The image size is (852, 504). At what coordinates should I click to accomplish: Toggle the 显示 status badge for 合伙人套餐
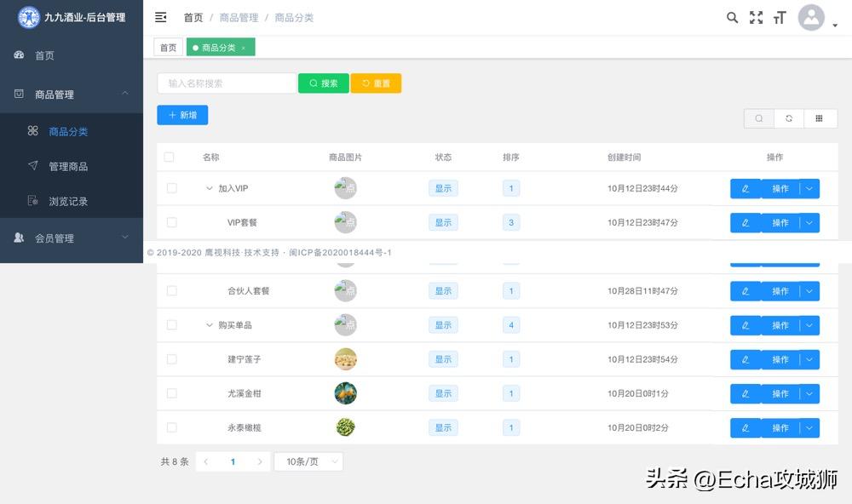tap(442, 290)
